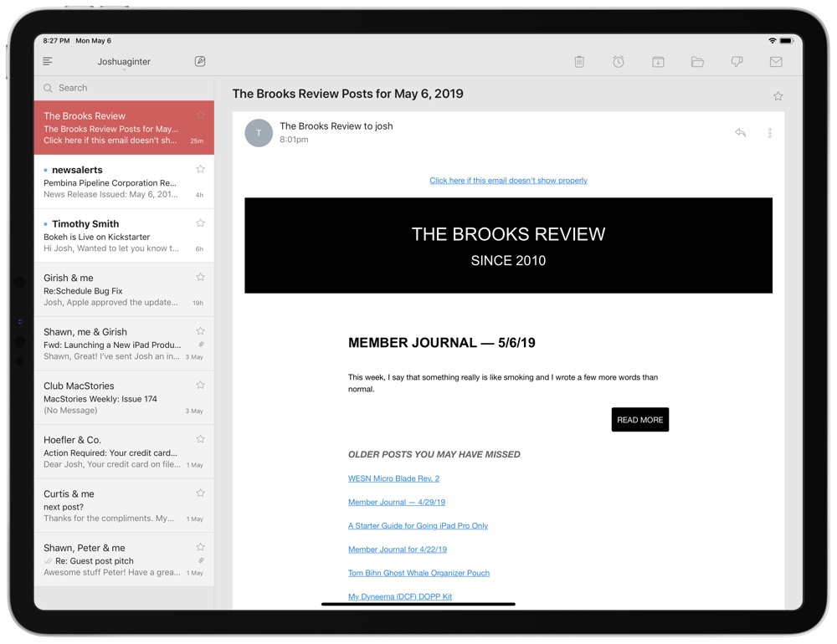837x644 pixels.
Task: Open the sidebar navigation menu
Action: [x=48, y=61]
